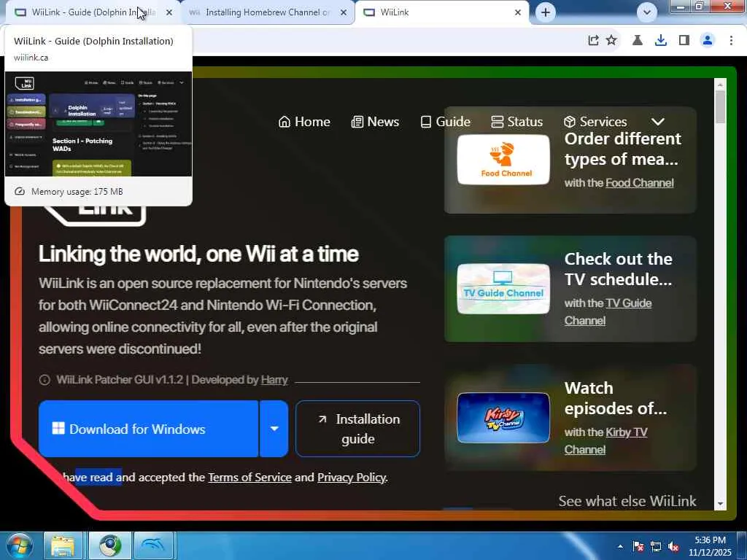
Task: Select the WiiLink tab
Action: pyautogui.click(x=438, y=12)
